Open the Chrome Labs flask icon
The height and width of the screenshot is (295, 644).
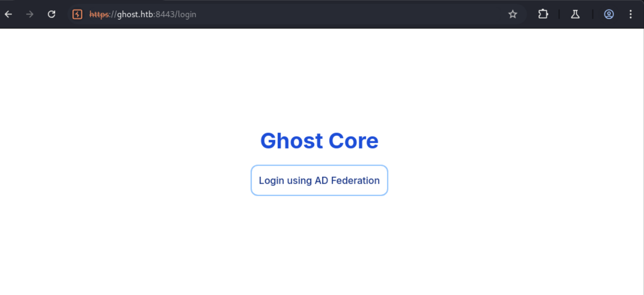575,14
